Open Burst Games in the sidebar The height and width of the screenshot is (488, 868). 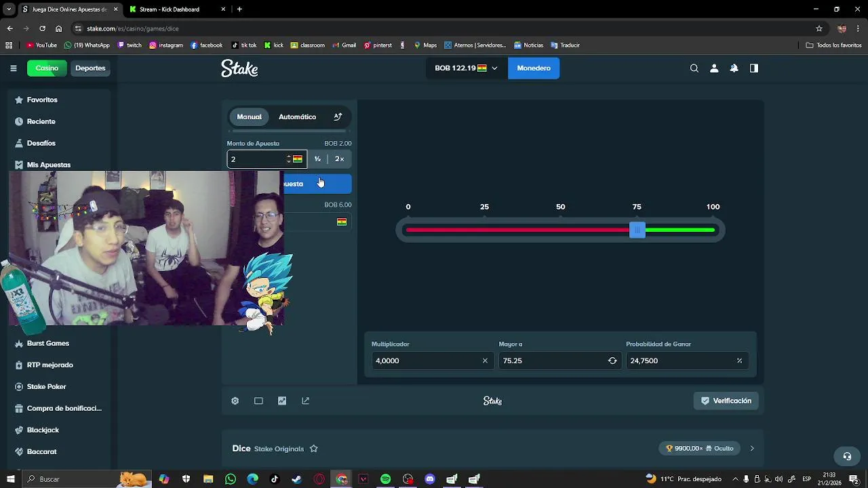click(58, 343)
